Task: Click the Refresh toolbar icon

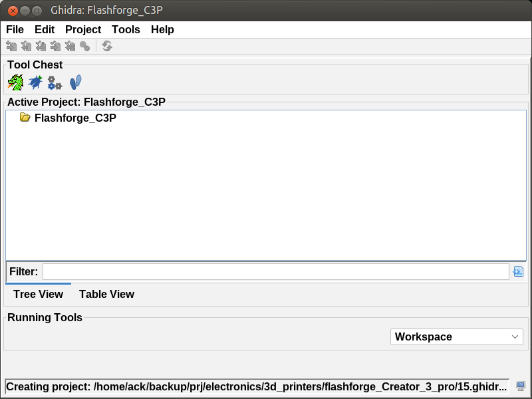Action: tap(107, 46)
